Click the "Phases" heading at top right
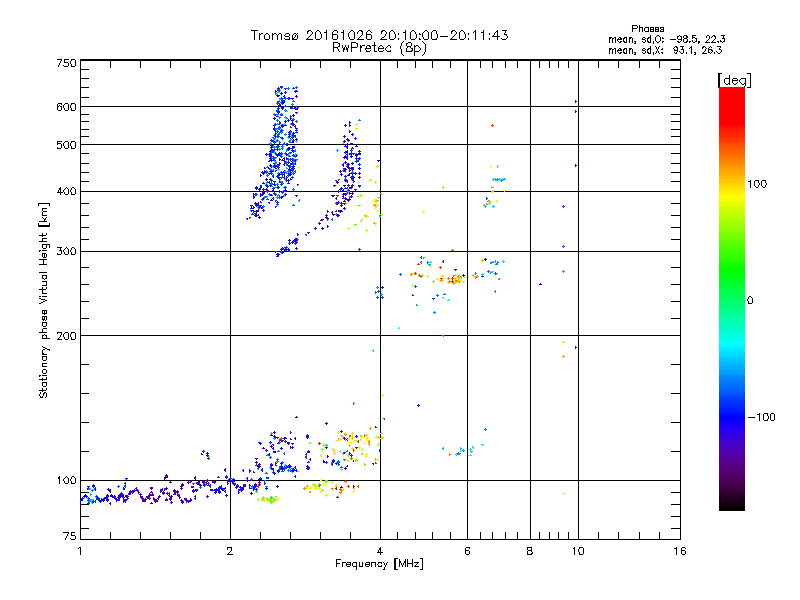 [x=647, y=29]
